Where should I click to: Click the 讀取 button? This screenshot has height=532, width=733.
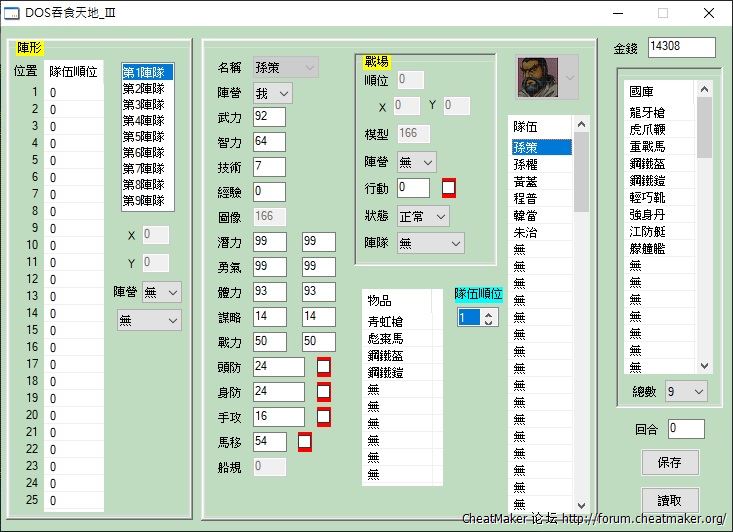pyautogui.click(x=670, y=500)
